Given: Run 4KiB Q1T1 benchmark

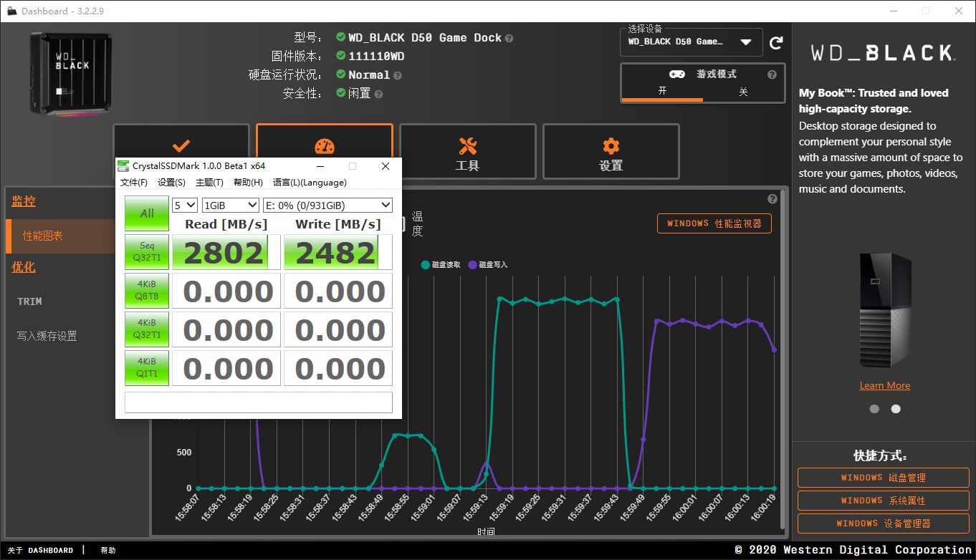Looking at the screenshot, I should point(147,368).
